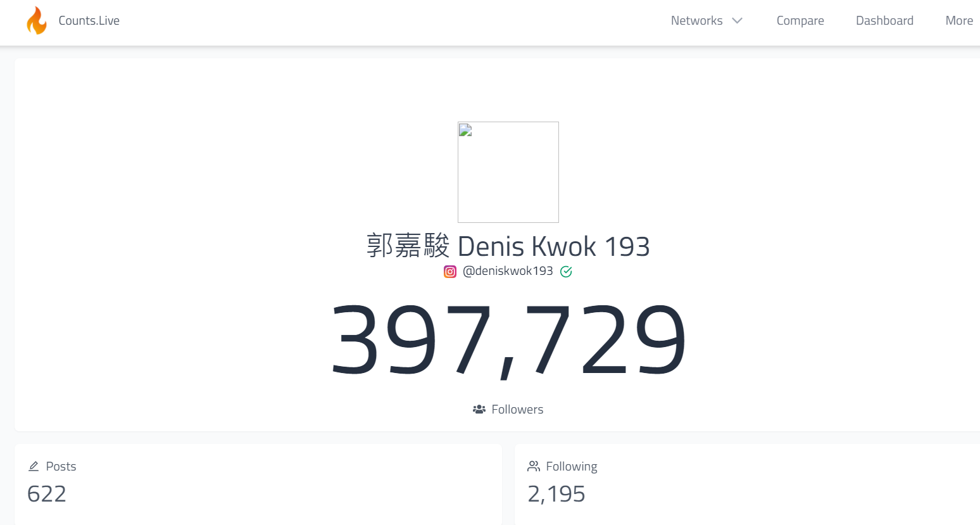Click the green verified checkmark badge
980x525 pixels.
pos(566,271)
